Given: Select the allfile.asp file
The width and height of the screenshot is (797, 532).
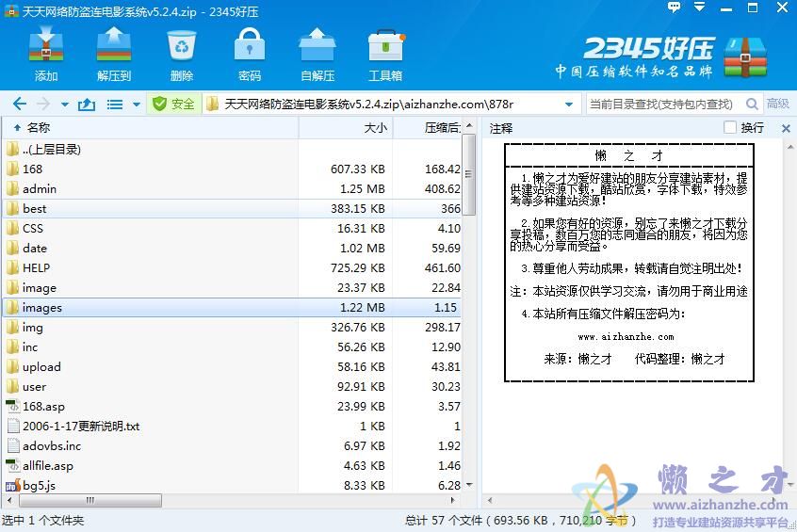Looking at the screenshot, I should tap(232, 466).
